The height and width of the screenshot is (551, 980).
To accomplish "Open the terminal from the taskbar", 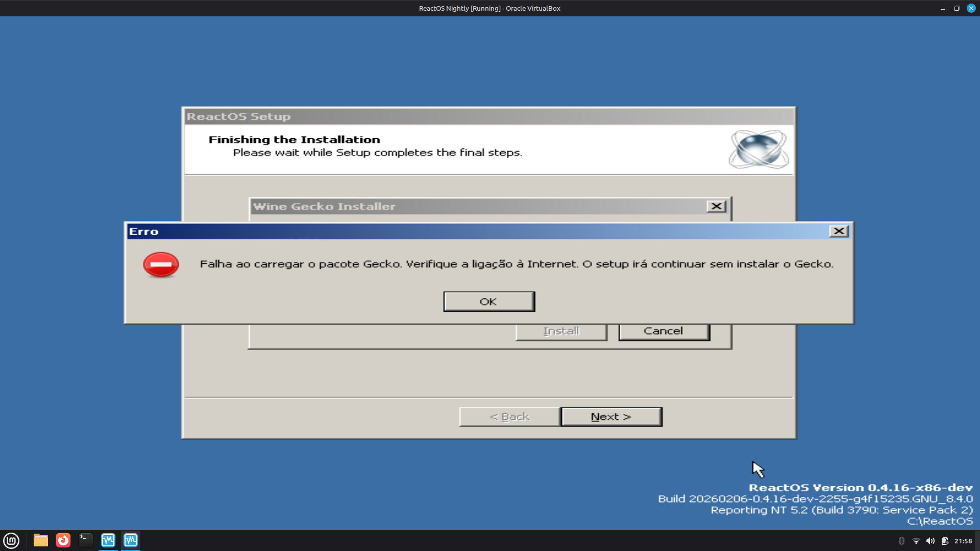I will click(86, 540).
